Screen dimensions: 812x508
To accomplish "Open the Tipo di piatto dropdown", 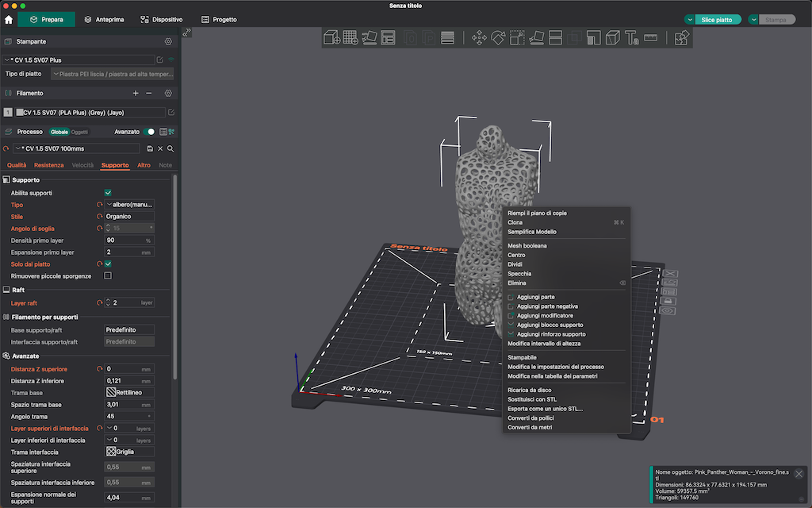I will click(113, 74).
